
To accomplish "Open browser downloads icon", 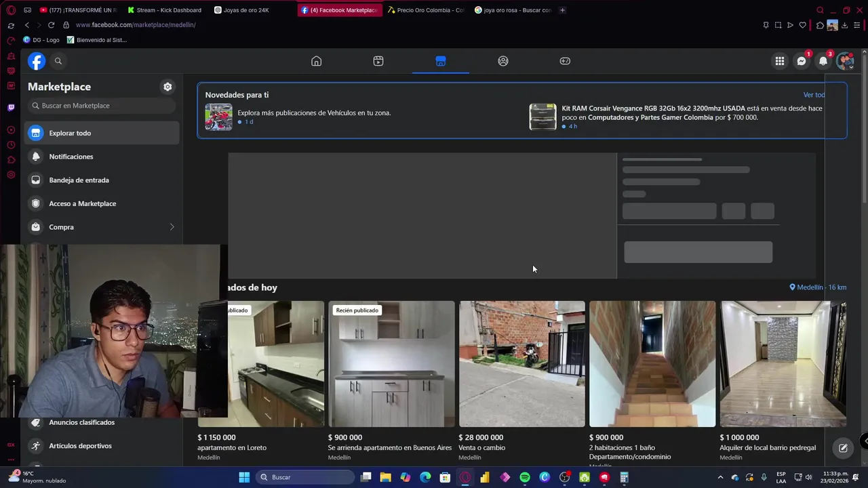I will 844,25.
